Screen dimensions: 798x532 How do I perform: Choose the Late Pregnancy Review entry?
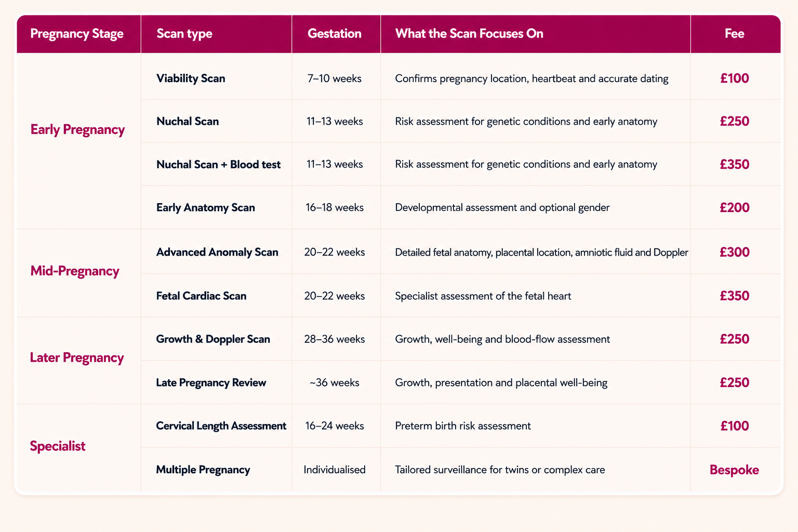[211, 383]
